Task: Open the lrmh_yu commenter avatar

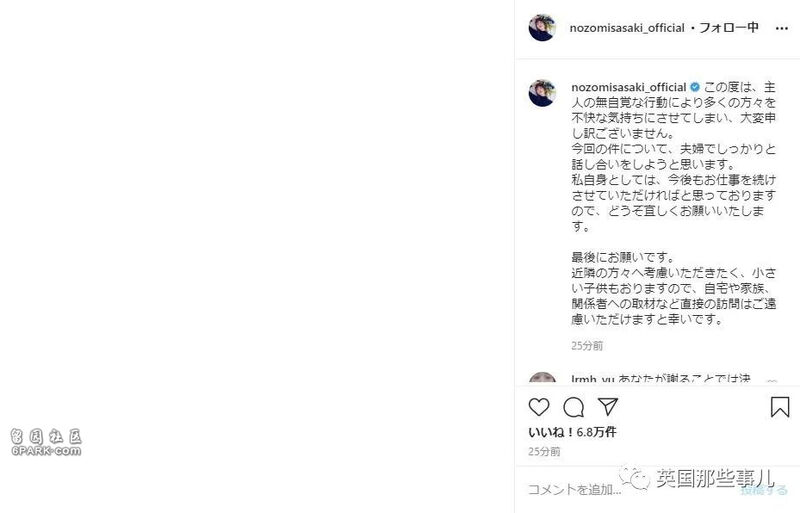Action: click(542, 378)
